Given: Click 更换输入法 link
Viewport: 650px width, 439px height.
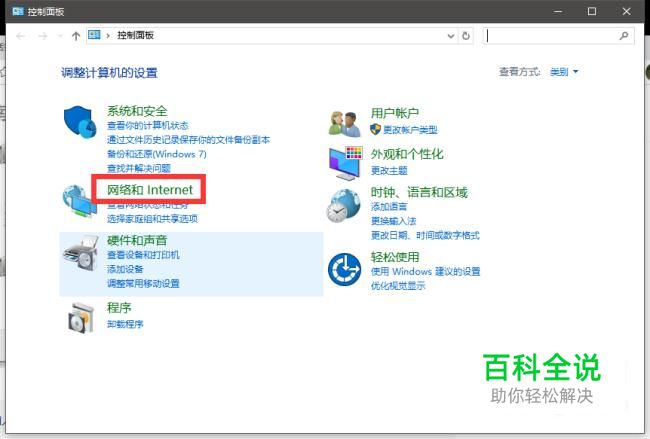Looking at the screenshot, I should (x=393, y=221).
